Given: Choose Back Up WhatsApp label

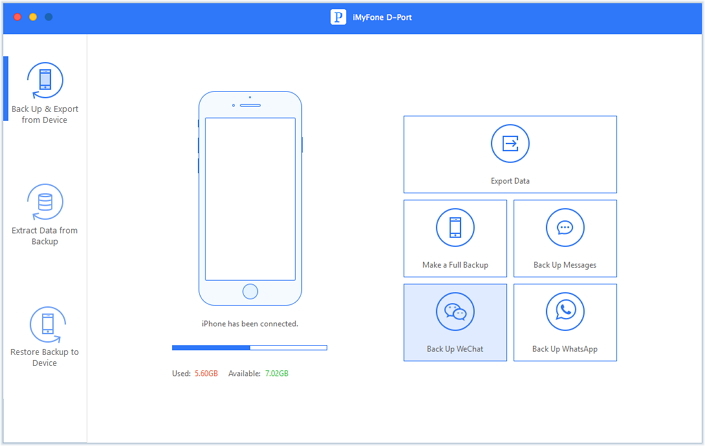Looking at the screenshot, I should tap(565, 349).
